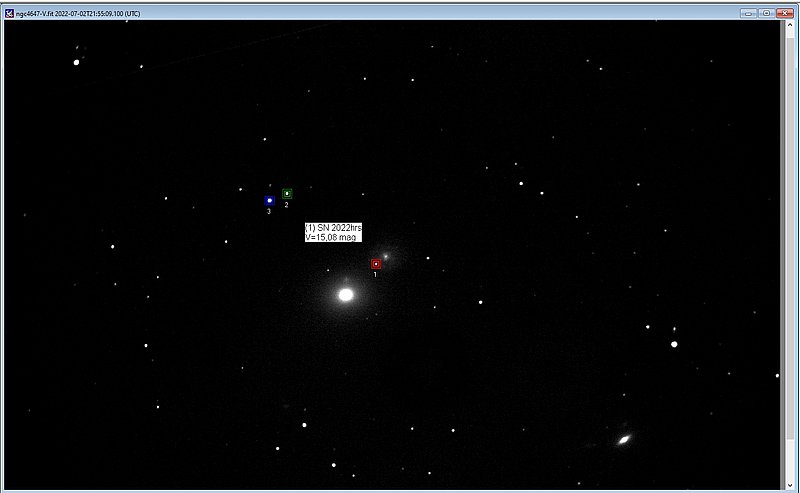Close the ngc4647-V.fit image window
This screenshot has width=800, height=493.
pos(783,13)
